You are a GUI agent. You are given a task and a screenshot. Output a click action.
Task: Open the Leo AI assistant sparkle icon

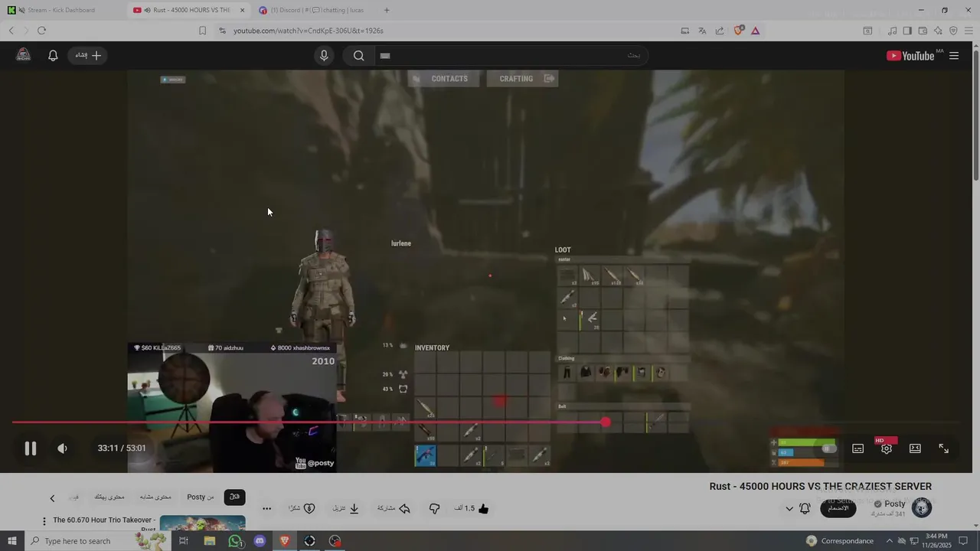click(x=938, y=31)
